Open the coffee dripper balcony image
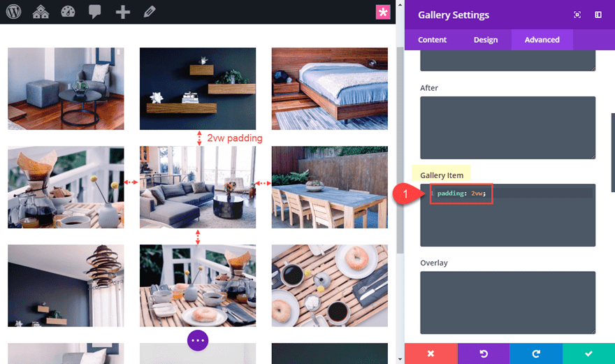The width and height of the screenshot is (615, 364). click(66, 187)
